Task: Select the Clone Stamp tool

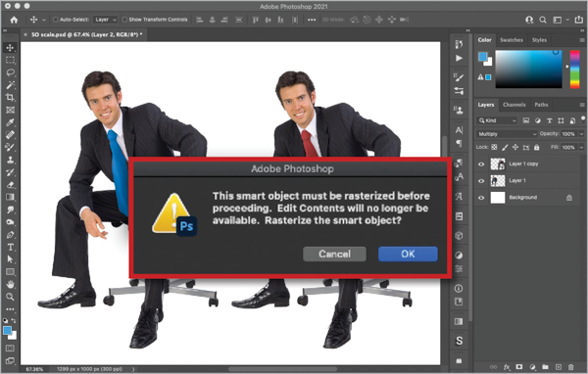Action: point(10,160)
